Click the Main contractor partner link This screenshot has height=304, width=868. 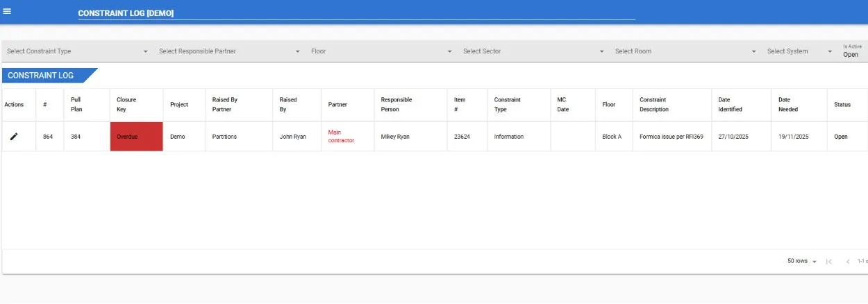tap(341, 137)
